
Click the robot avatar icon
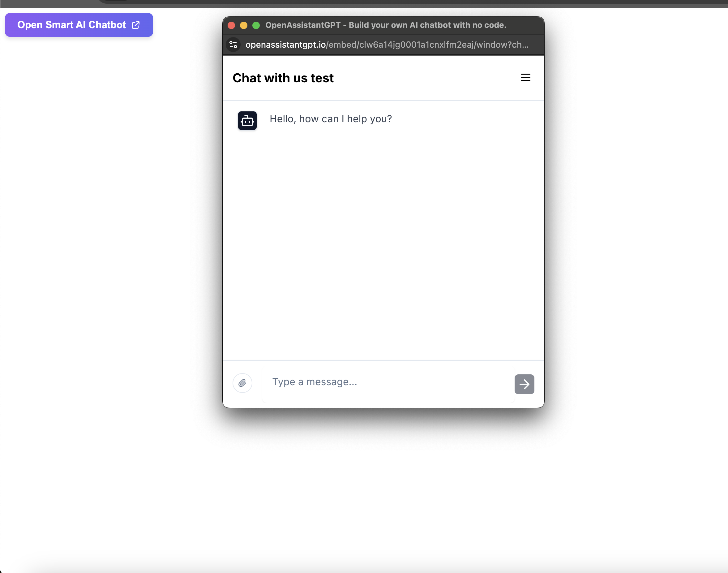click(247, 120)
